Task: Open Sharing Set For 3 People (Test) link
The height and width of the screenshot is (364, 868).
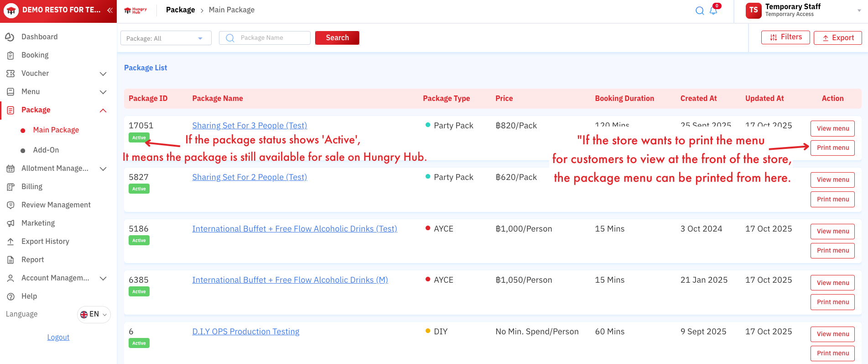Action: pyautogui.click(x=249, y=126)
